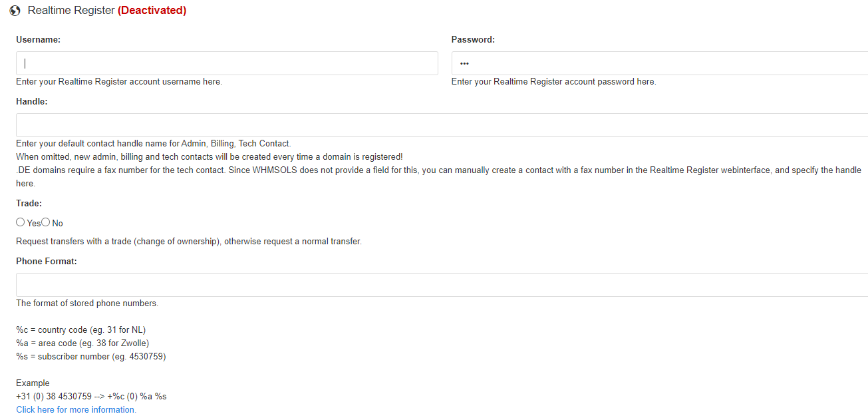
Task: Click the account password help text
Action: 553,82
